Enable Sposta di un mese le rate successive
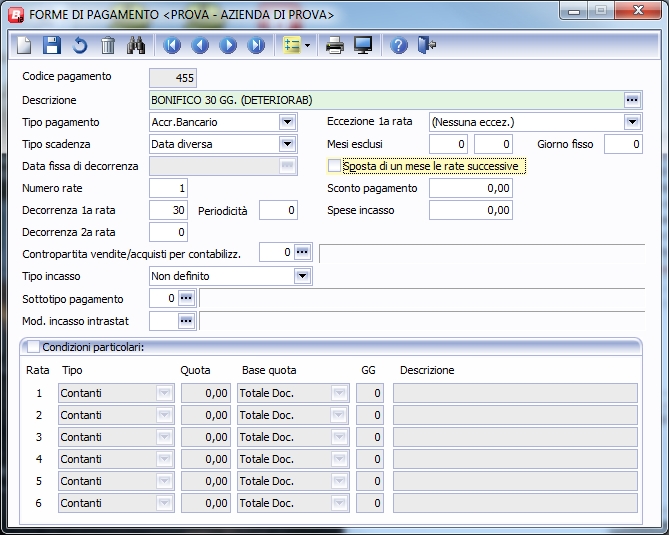 (x=335, y=166)
